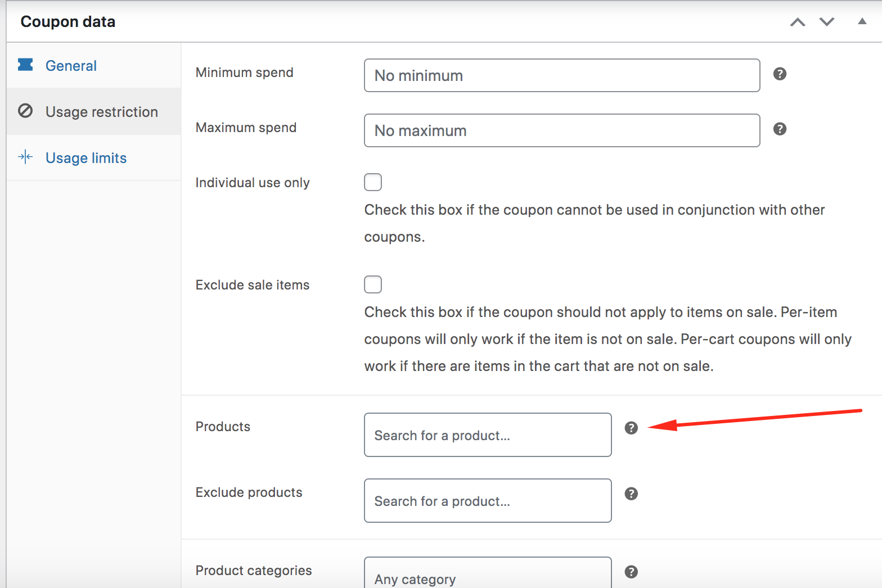The image size is (882, 588).
Task: Click help icon next to Products field
Action: pos(631,428)
